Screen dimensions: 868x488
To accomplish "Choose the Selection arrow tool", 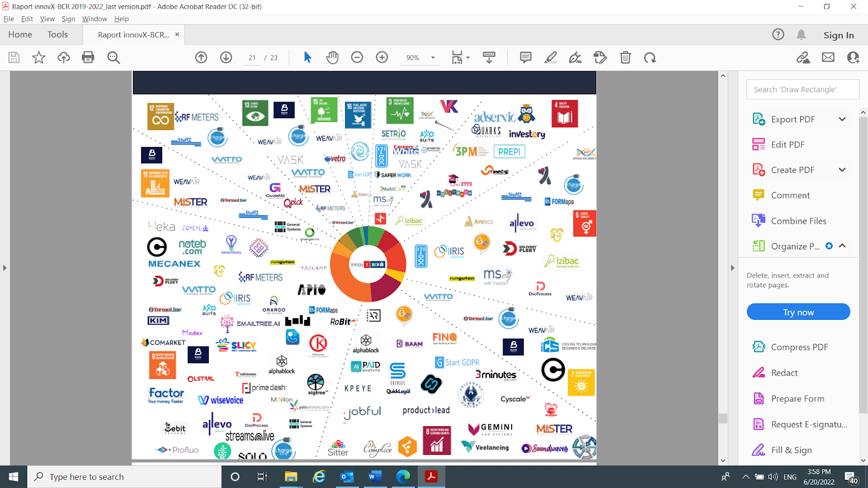I will (x=308, y=57).
